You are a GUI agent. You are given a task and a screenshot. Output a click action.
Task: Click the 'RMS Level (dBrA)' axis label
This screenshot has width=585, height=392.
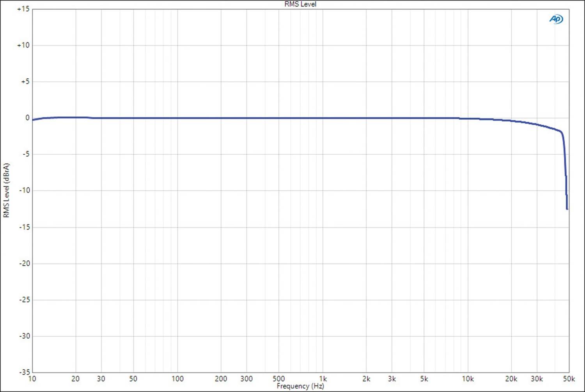pos(6,190)
